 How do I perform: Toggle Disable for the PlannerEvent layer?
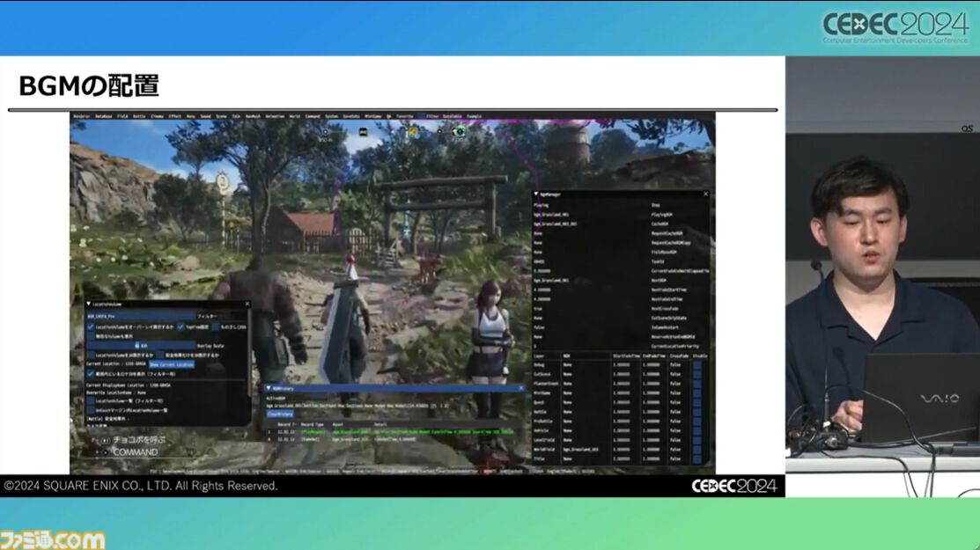[x=697, y=384]
